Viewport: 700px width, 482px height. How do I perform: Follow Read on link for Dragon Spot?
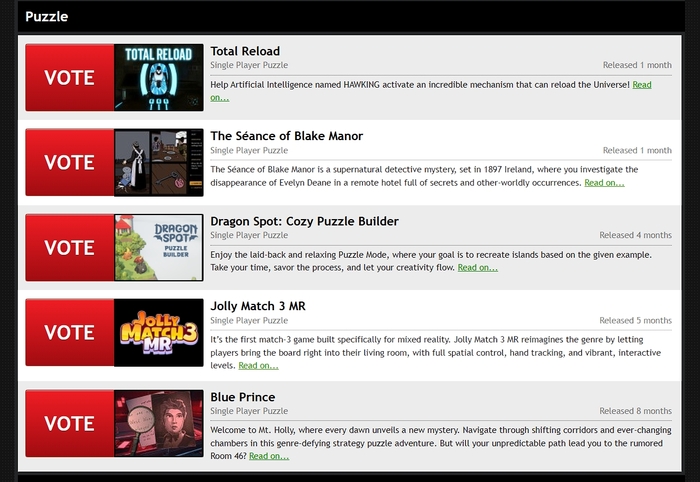(477, 268)
